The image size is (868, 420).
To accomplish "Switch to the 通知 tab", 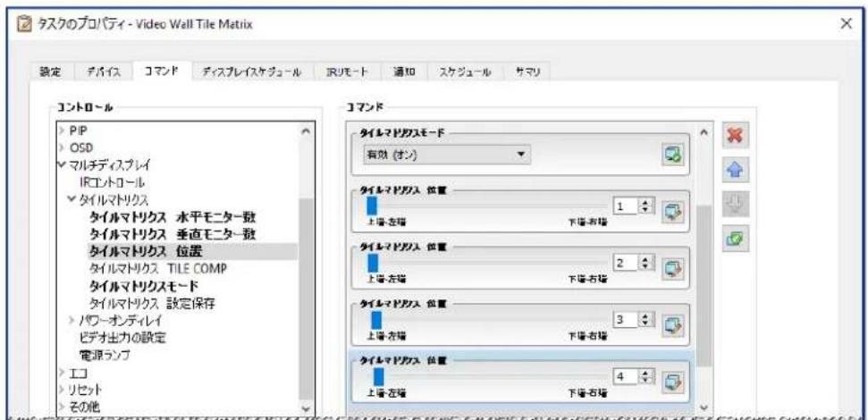I will 404,71.
